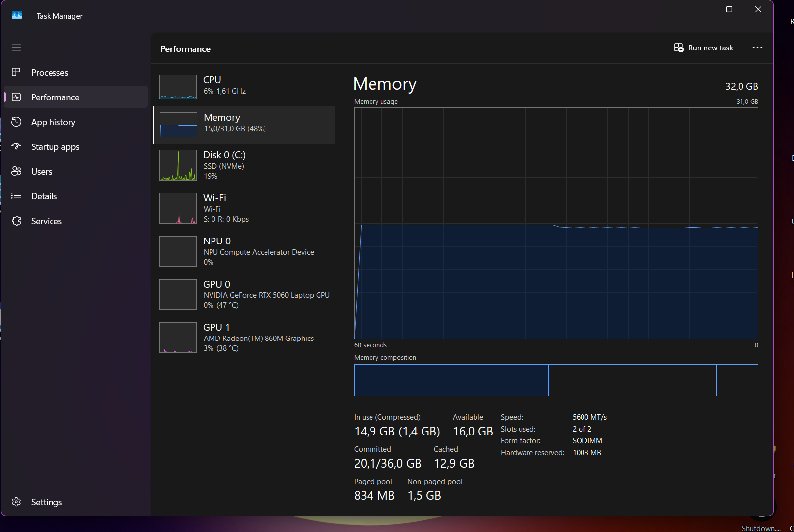Click the Services puzzle icon
794x532 pixels.
point(16,221)
